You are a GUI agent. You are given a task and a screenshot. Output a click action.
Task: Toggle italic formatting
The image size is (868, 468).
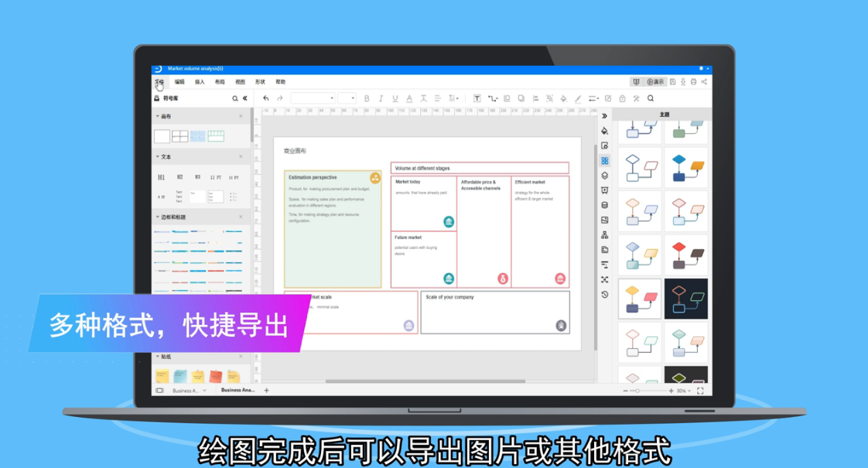coord(381,98)
